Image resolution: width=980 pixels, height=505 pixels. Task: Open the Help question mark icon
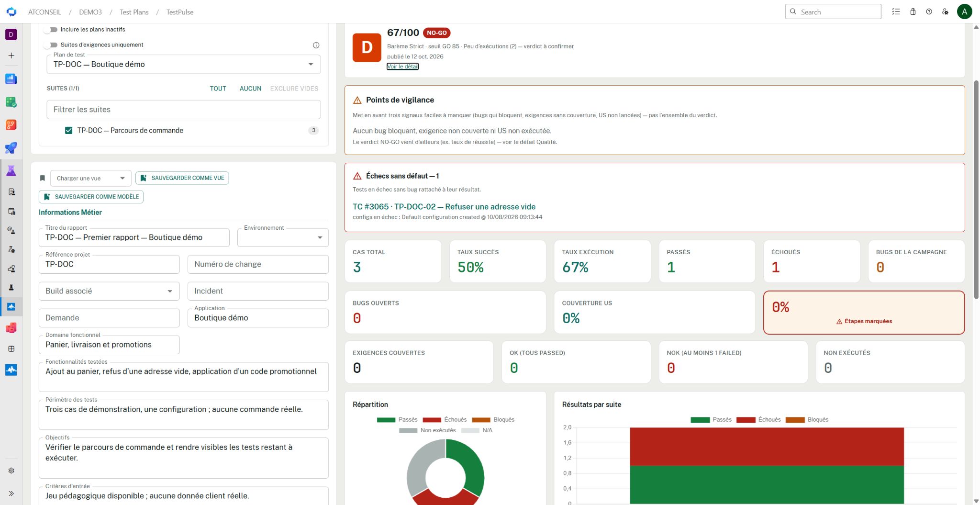(x=929, y=12)
